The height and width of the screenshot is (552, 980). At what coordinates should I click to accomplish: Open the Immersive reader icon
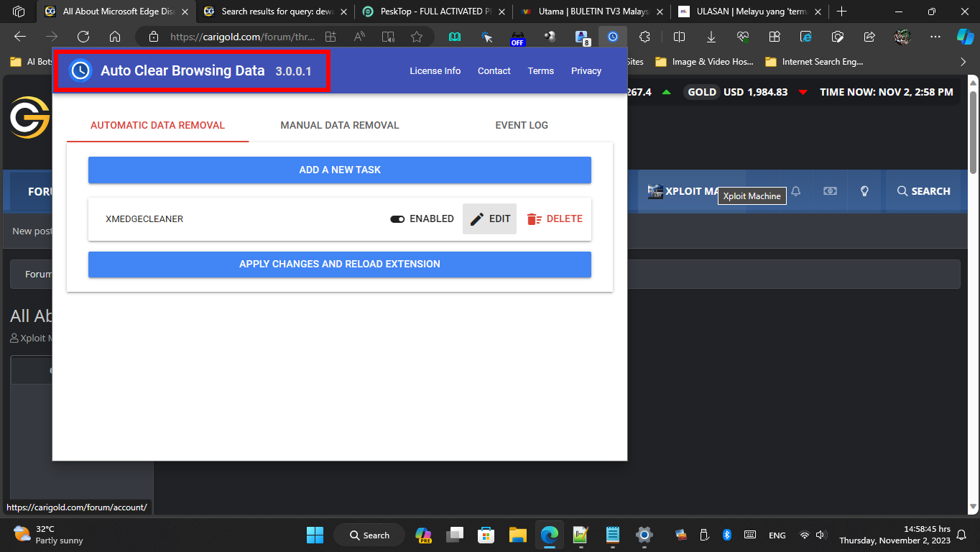pos(388,37)
